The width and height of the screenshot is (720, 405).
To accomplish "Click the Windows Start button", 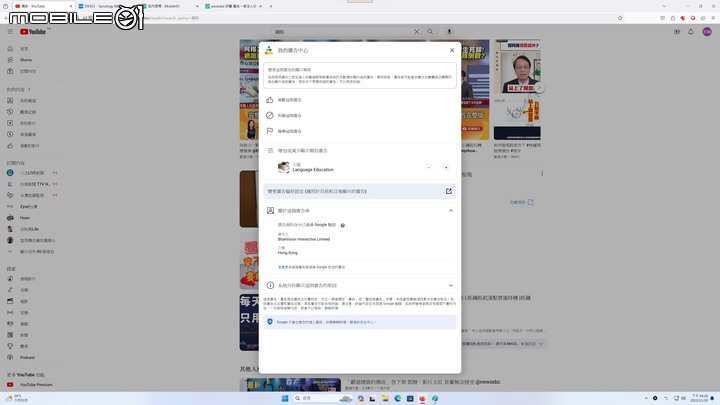I will 285,398.
